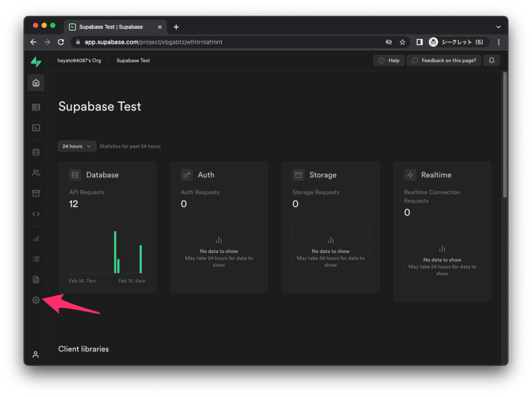The image size is (532, 397).
Task: Open the Storage card title
Action: pyautogui.click(x=323, y=175)
